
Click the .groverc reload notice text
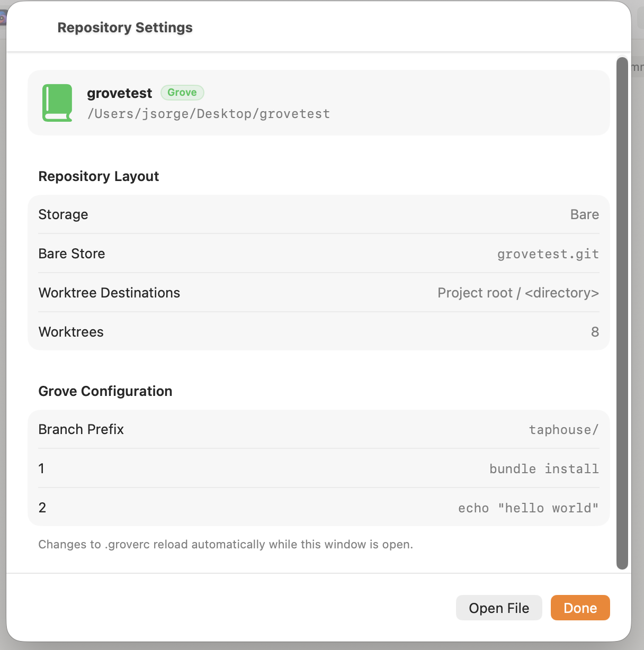click(226, 544)
